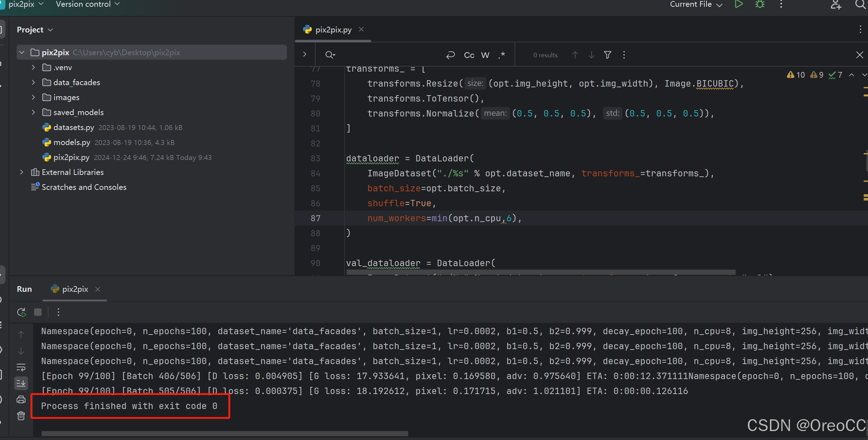Expand the data_facades folder
Screen dimensions: 868x440
pos(33,82)
